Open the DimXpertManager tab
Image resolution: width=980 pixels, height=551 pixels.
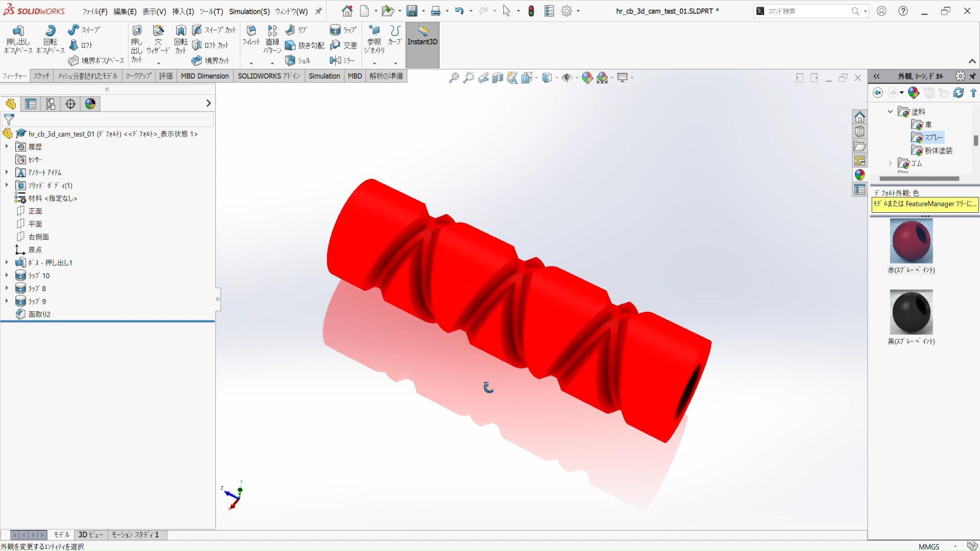[70, 104]
